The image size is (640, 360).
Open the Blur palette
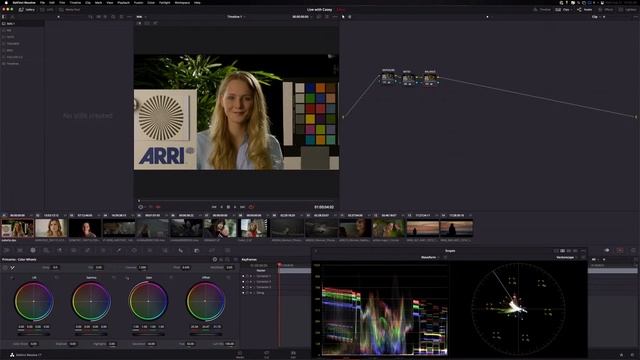point(180,250)
